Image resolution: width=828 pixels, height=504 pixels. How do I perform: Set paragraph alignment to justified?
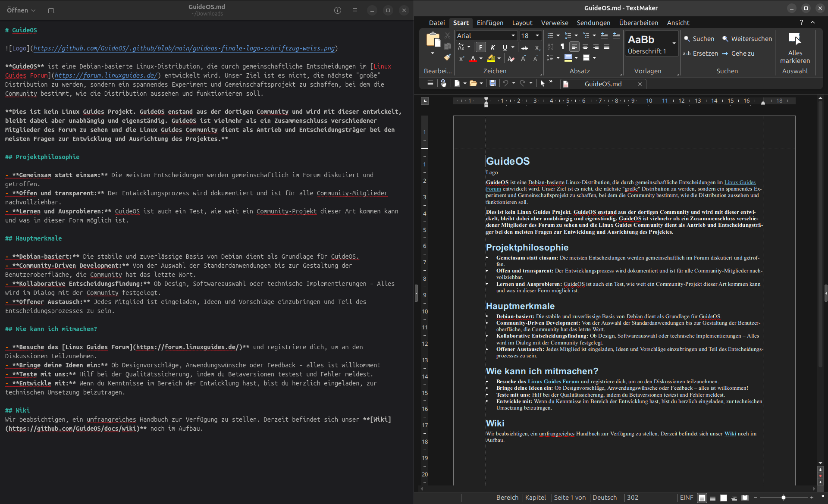pos(607,47)
